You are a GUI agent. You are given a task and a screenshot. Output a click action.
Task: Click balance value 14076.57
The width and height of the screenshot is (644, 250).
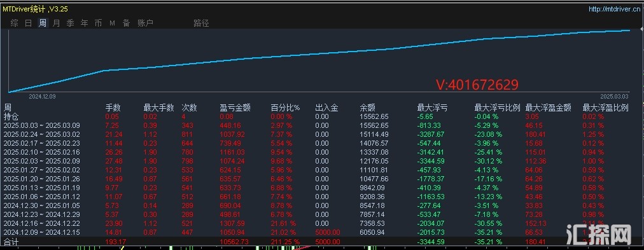coord(374,143)
